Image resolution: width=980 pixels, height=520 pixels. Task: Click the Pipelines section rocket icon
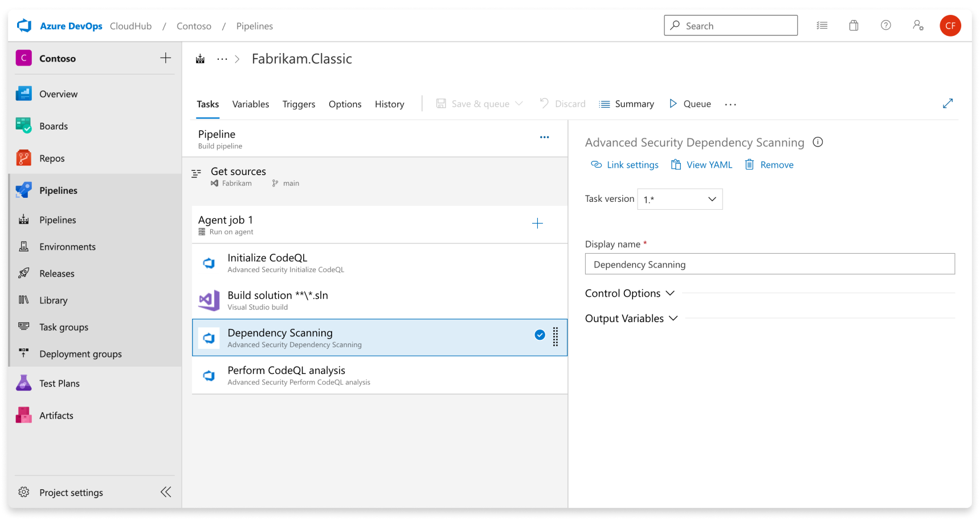point(23,190)
